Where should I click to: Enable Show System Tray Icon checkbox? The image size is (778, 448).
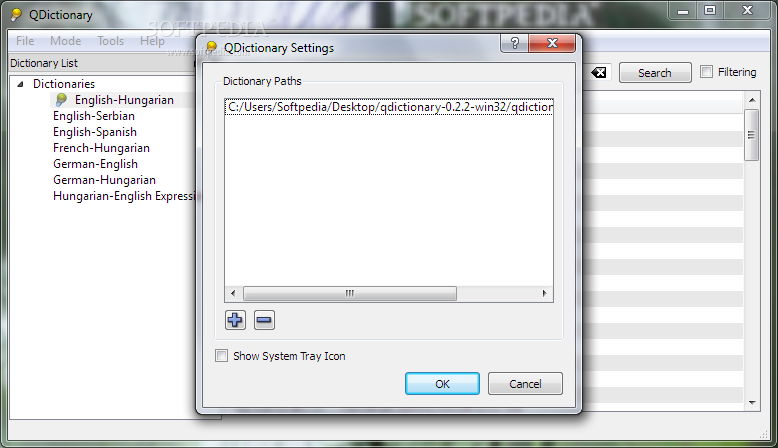tap(221, 356)
